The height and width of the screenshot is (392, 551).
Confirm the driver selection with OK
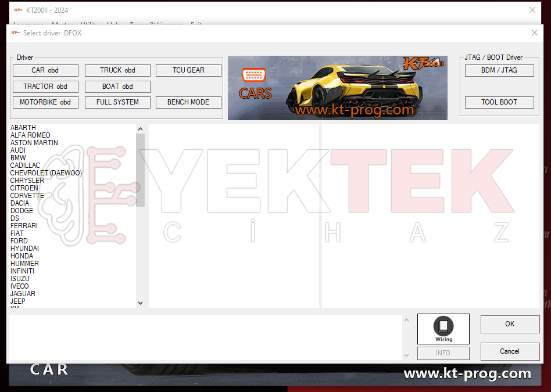click(x=510, y=324)
